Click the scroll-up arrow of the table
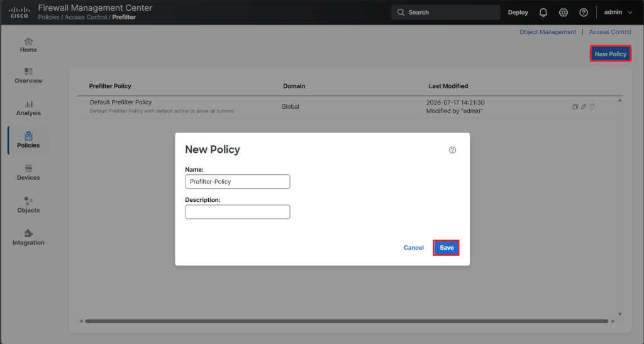This screenshot has width=644, height=344. (619, 100)
